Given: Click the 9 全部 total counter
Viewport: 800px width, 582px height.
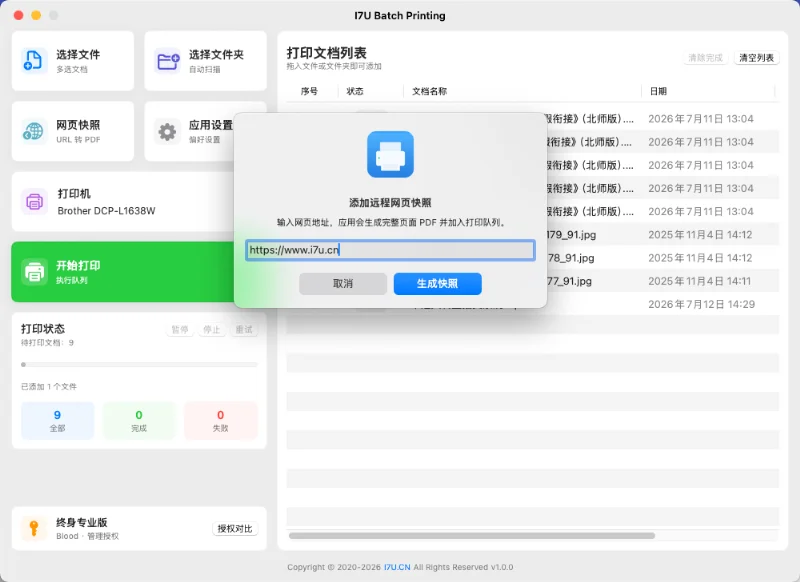Looking at the screenshot, I should (58, 420).
